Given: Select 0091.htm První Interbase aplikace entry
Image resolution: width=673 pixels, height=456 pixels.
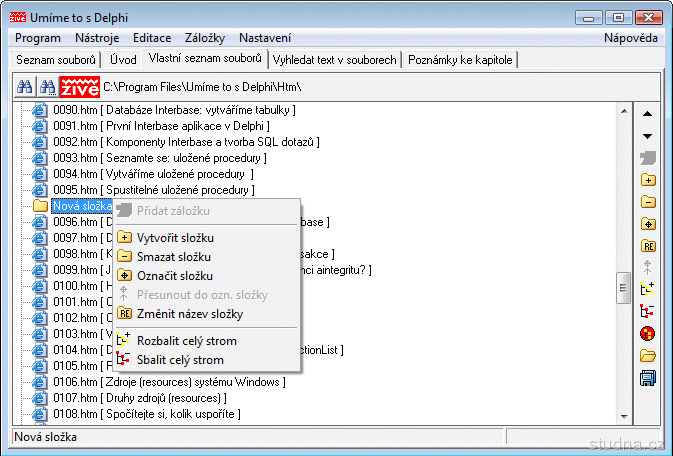Looking at the screenshot, I should (161, 126).
